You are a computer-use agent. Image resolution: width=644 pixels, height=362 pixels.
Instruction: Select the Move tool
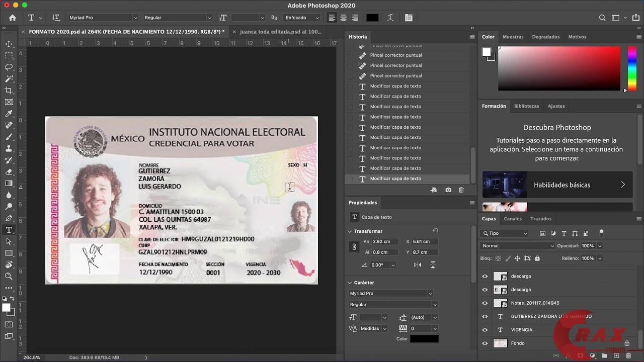[8, 43]
